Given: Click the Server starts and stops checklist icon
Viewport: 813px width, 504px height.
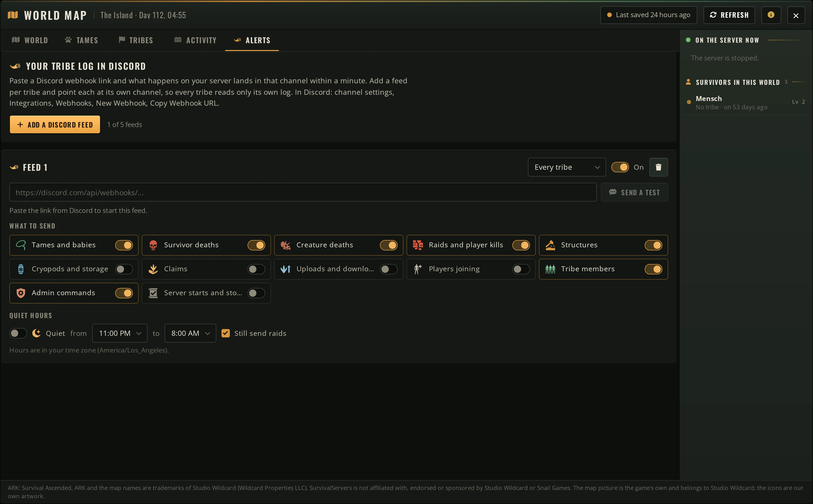Looking at the screenshot, I should click(153, 293).
